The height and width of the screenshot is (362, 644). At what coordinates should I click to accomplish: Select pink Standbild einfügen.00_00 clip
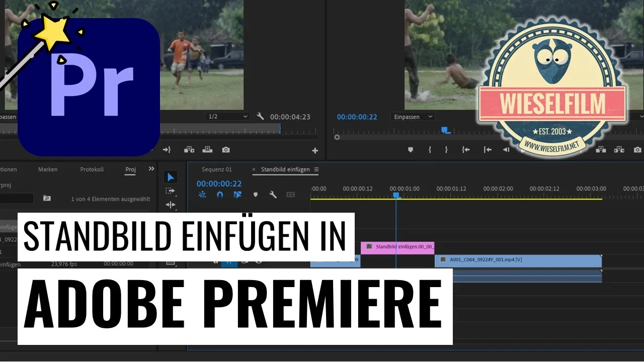click(397, 247)
